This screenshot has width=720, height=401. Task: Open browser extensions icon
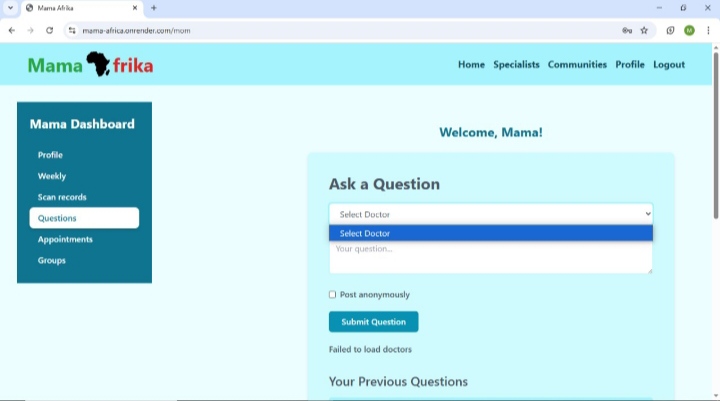pos(670,30)
